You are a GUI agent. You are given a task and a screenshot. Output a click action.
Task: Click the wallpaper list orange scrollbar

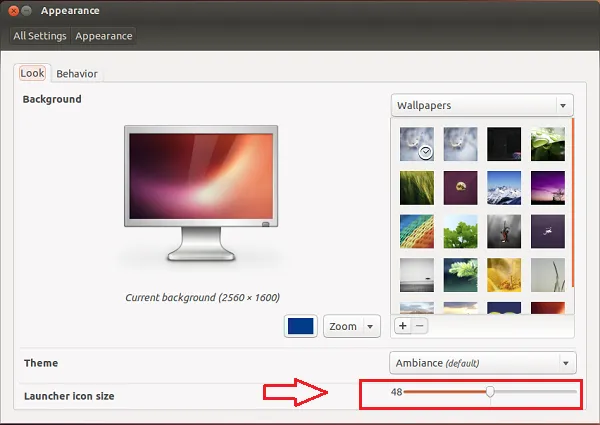click(x=572, y=200)
